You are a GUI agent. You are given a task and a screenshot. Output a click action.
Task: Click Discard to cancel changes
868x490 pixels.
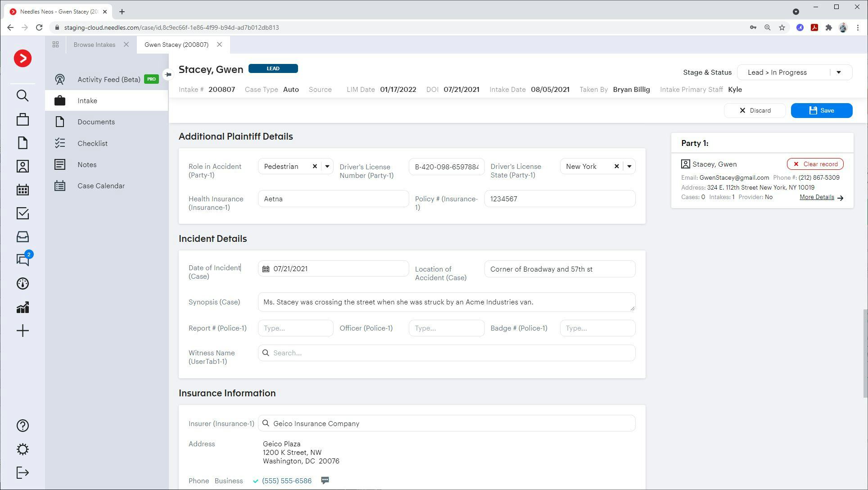tap(755, 110)
